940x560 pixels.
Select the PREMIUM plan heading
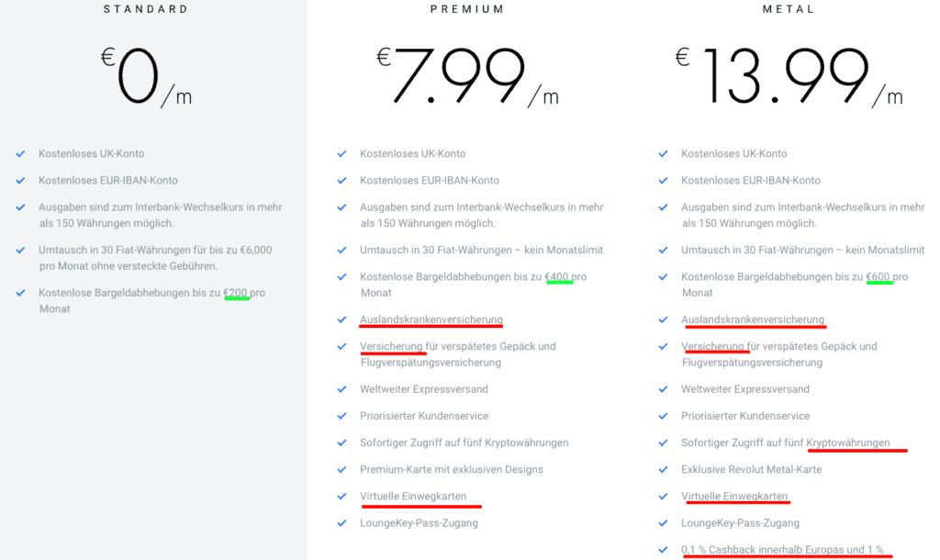click(467, 9)
